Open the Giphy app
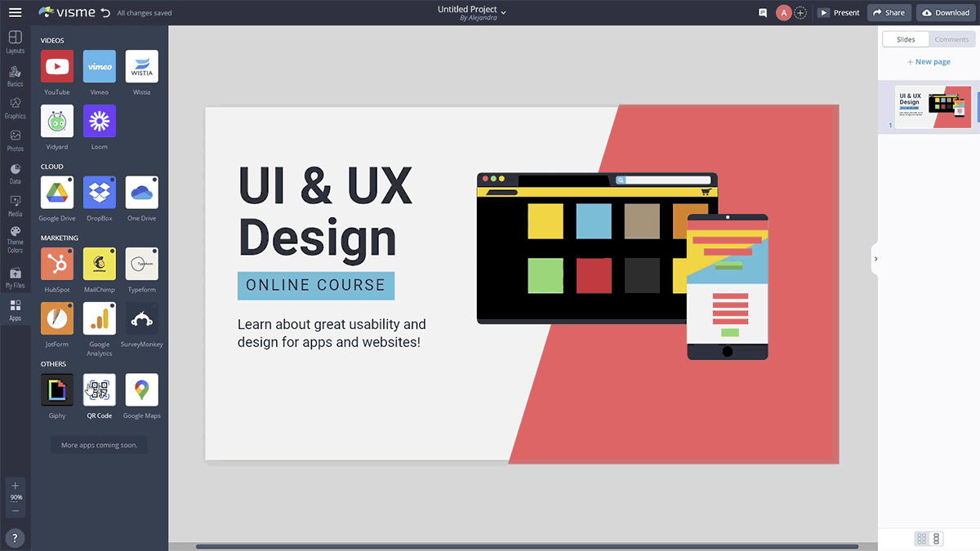 57,390
